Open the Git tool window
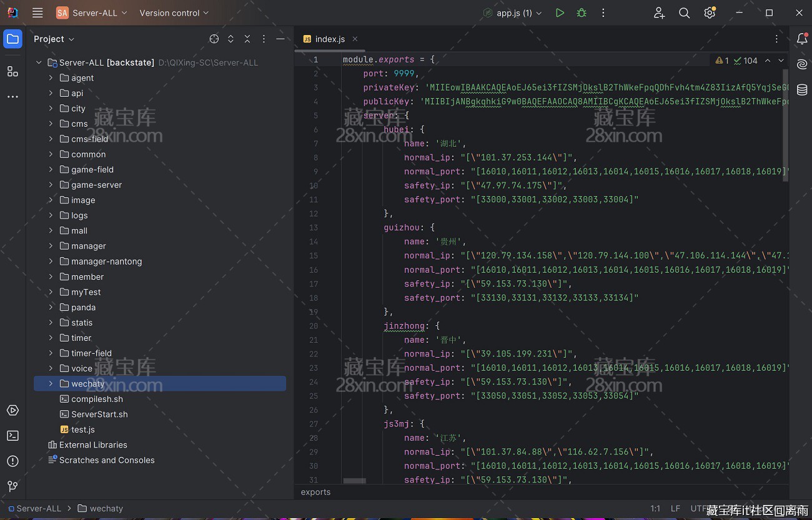This screenshot has height=520, width=812. pos(12,486)
